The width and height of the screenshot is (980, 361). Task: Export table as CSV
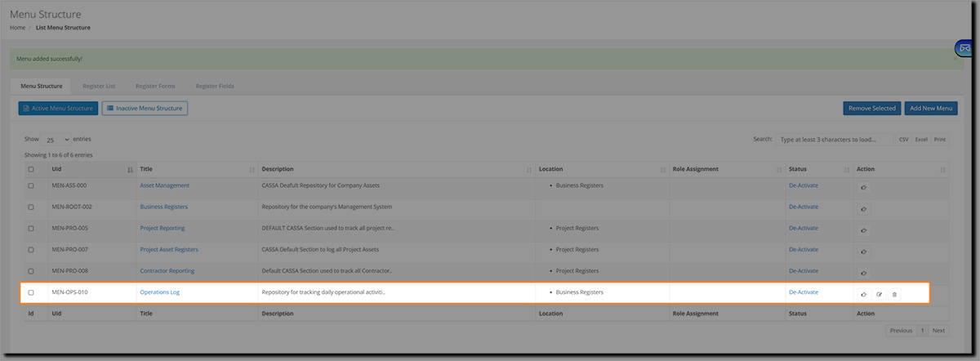point(904,140)
